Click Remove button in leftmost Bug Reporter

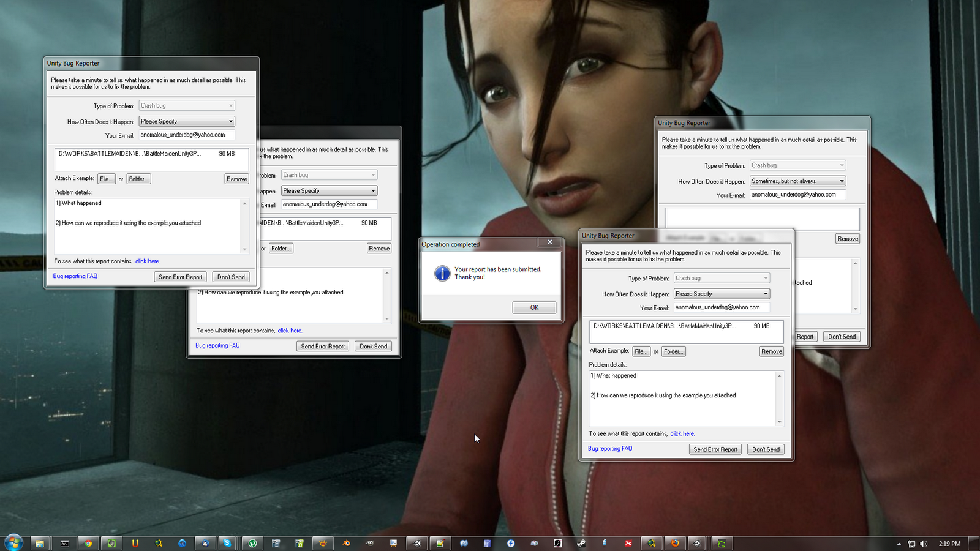point(237,179)
